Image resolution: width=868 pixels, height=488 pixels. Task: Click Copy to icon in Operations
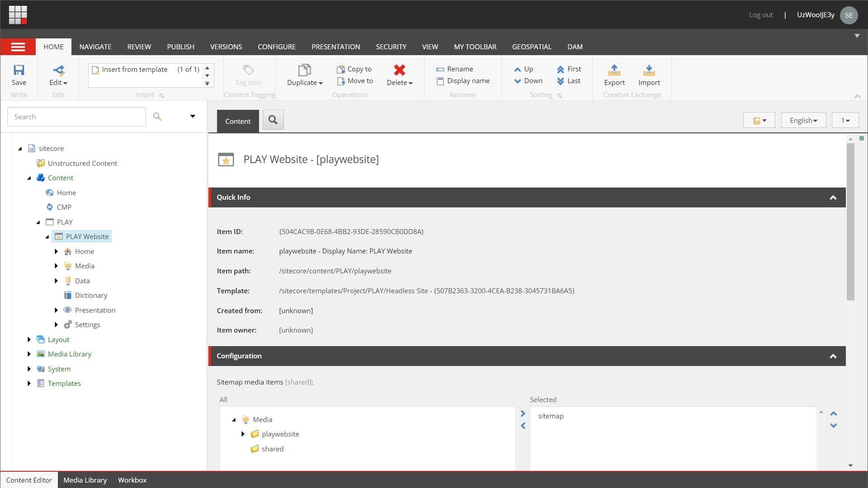coord(341,69)
